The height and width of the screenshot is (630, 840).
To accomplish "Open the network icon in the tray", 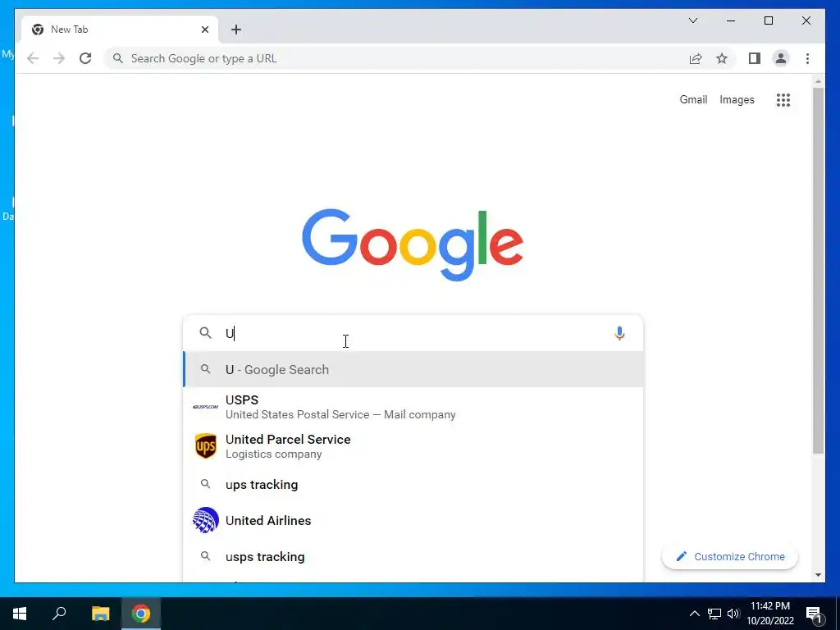I will click(714, 614).
